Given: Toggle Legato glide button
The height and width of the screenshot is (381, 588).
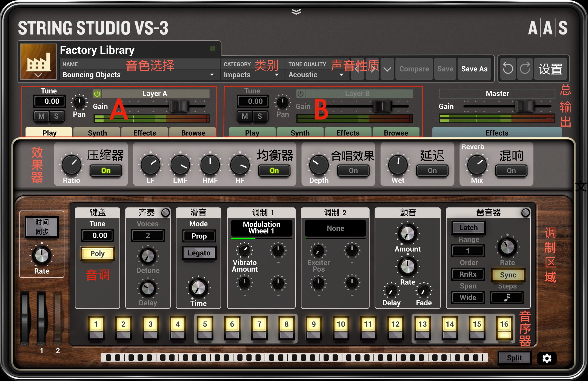Looking at the screenshot, I should pyautogui.click(x=199, y=253).
